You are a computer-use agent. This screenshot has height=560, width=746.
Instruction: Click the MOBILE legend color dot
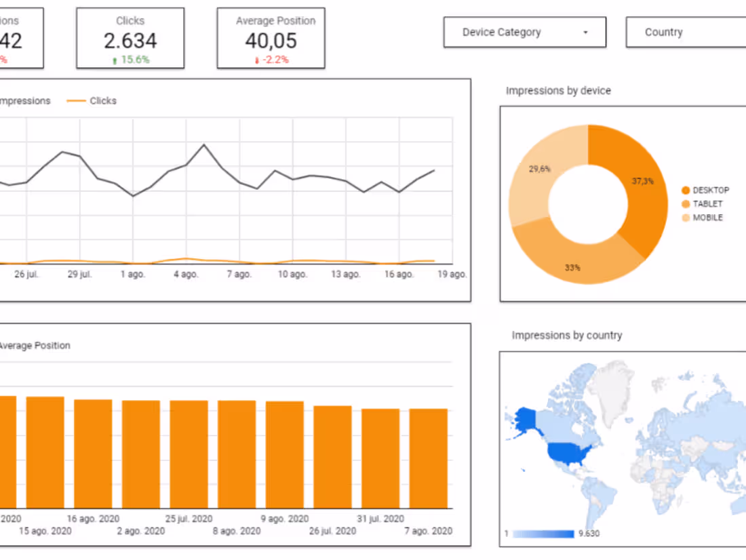pyautogui.click(x=685, y=218)
